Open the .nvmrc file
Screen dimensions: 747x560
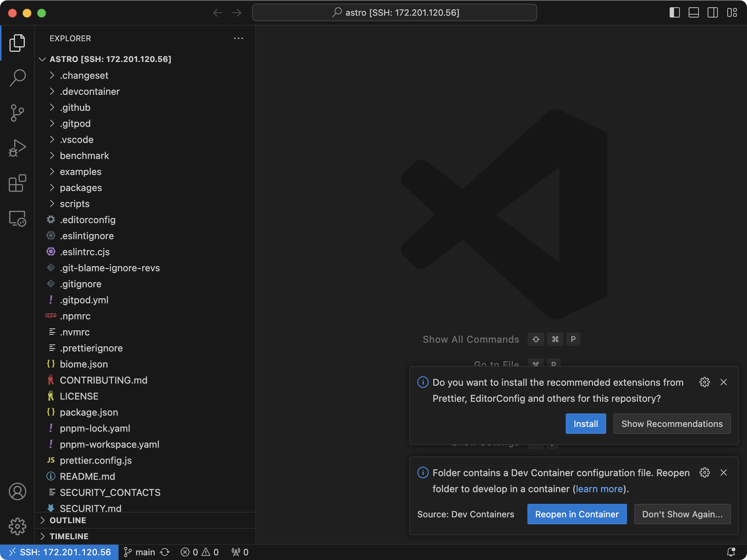pyautogui.click(x=145, y=332)
